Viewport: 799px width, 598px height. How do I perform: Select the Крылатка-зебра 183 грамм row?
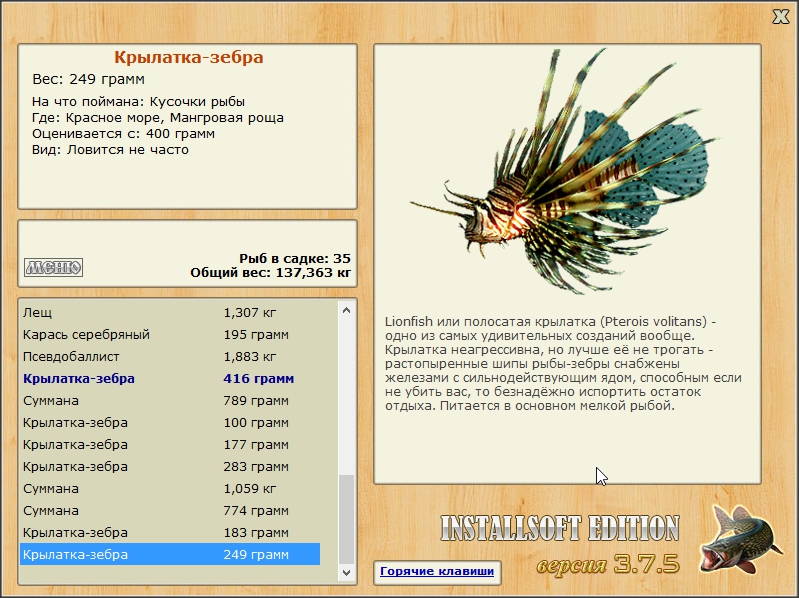pos(170,532)
